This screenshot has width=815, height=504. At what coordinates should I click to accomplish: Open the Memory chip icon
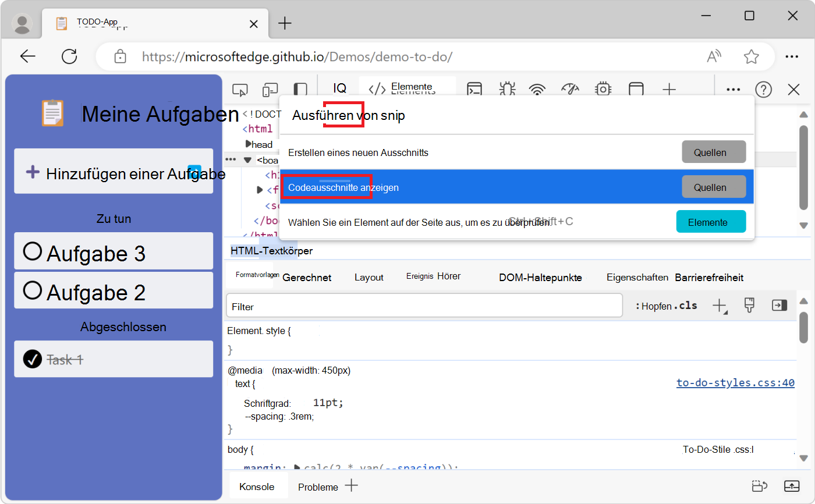point(603,89)
